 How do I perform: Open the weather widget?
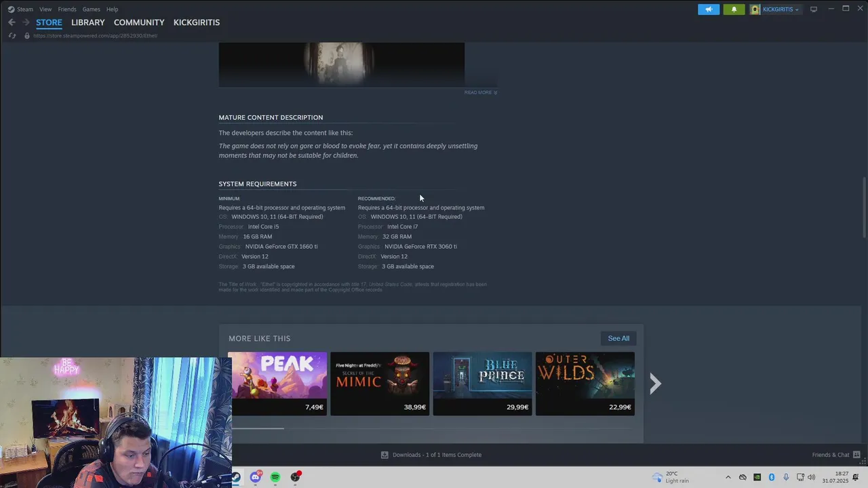670,477
